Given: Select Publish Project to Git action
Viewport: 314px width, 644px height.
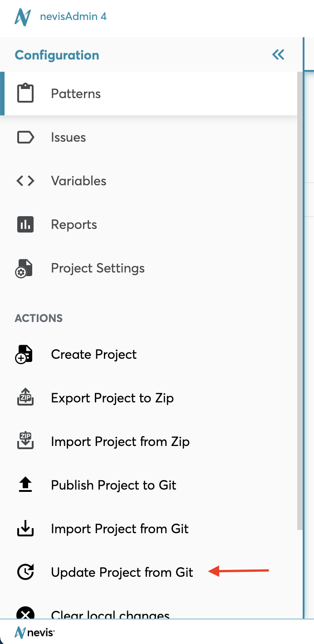Looking at the screenshot, I should pyautogui.click(x=113, y=485).
